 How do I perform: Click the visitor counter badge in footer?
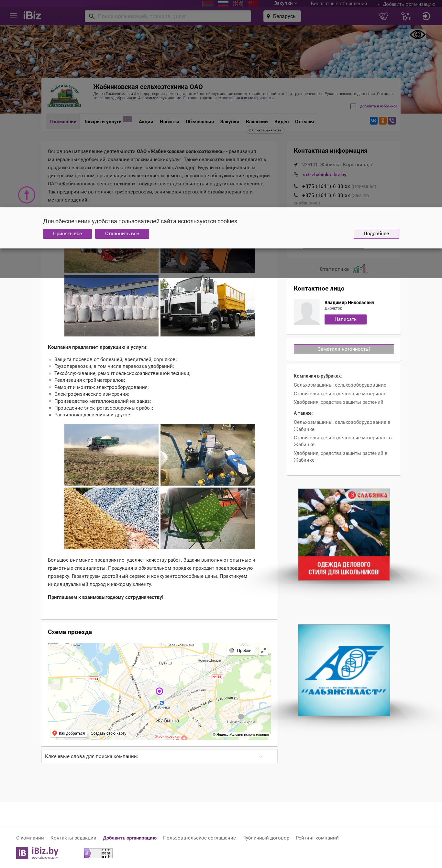[98, 853]
